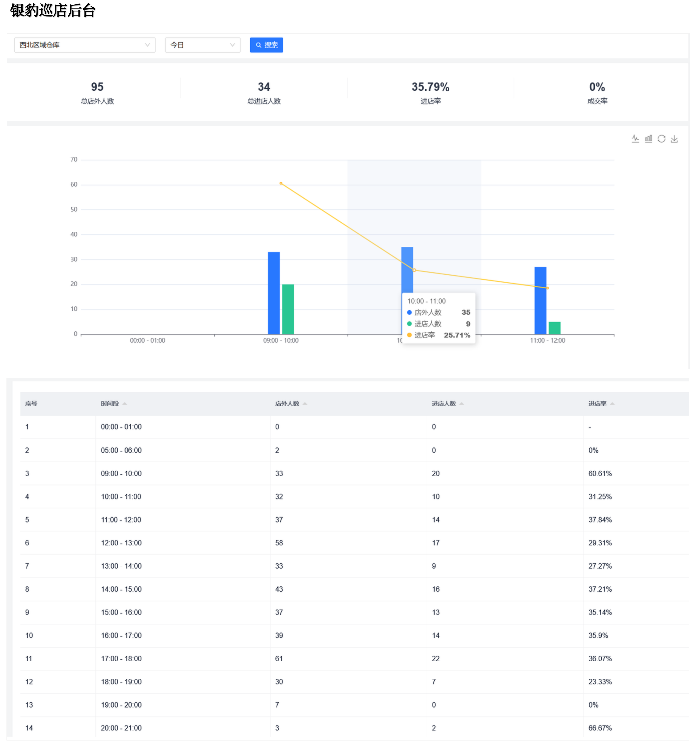This screenshot has height=747, width=700.
Task: Sort by 时间段 column arrow
Action: (x=125, y=404)
